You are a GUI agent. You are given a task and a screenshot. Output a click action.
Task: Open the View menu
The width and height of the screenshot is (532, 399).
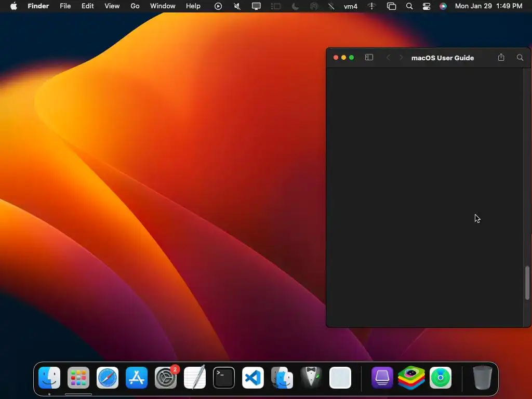tap(112, 6)
